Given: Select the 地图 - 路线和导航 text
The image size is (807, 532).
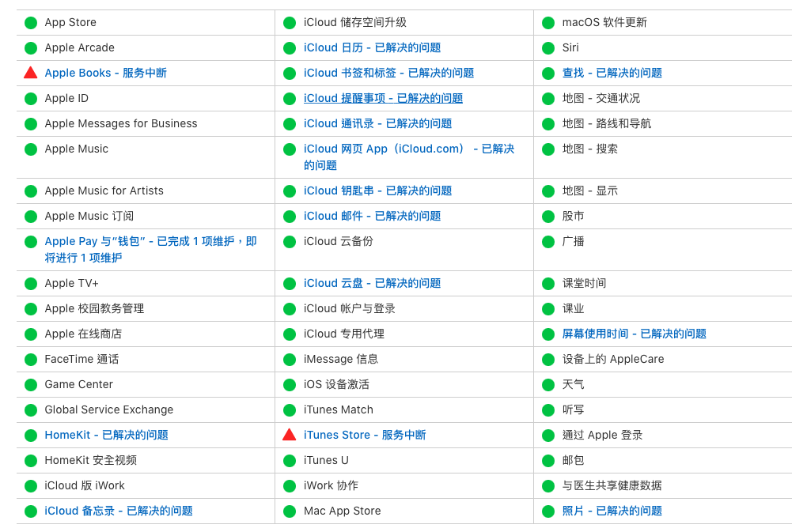Looking at the screenshot, I should coord(607,123).
